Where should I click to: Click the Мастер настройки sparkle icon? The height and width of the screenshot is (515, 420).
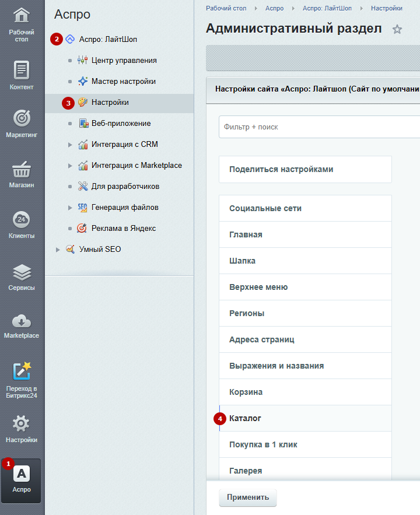pyautogui.click(x=82, y=81)
